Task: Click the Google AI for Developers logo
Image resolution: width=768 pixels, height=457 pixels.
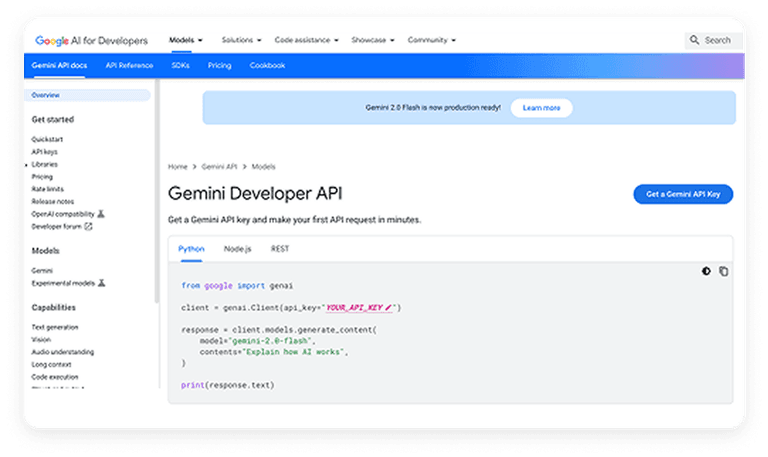Action: tap(92, 41)
